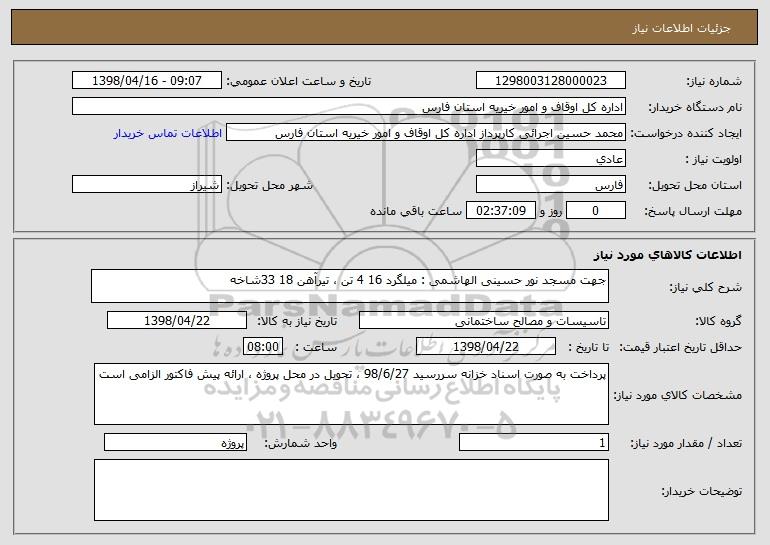Click the واحد شمارش field showing پروژه
Viewport: 770px width, 545px height.
point(175,442)
